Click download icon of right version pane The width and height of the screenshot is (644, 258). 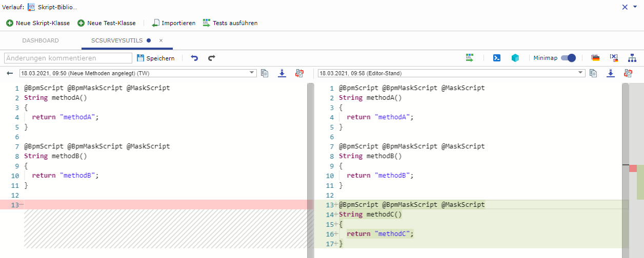coord(610,73)
